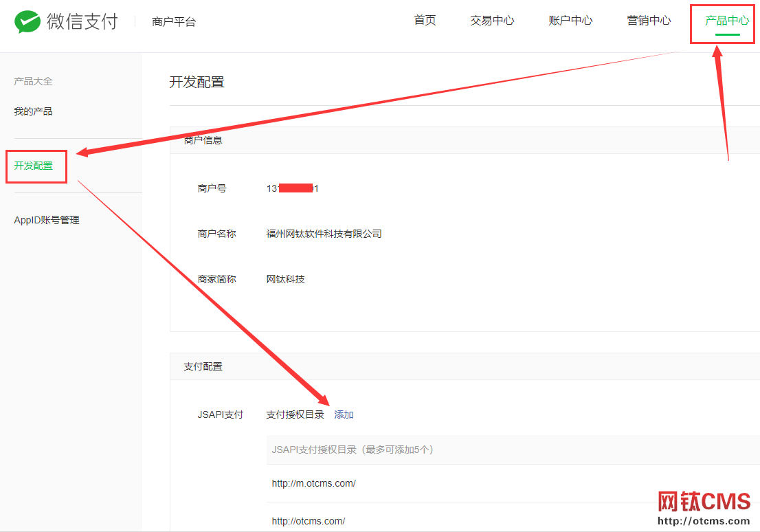The image size is (760, 532).
Task: Select 首页 in the top navigation
Action: pos(424,21)
